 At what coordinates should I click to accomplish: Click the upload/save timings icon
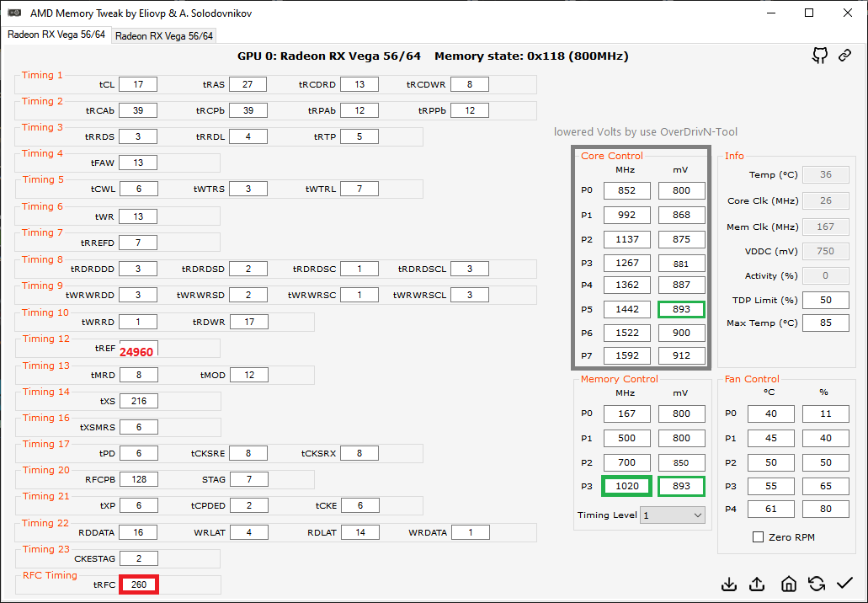(x=757, y=584)
